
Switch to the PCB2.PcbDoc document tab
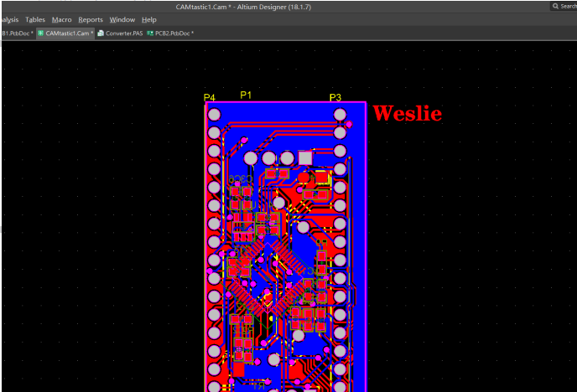click(x=170, y=34)
